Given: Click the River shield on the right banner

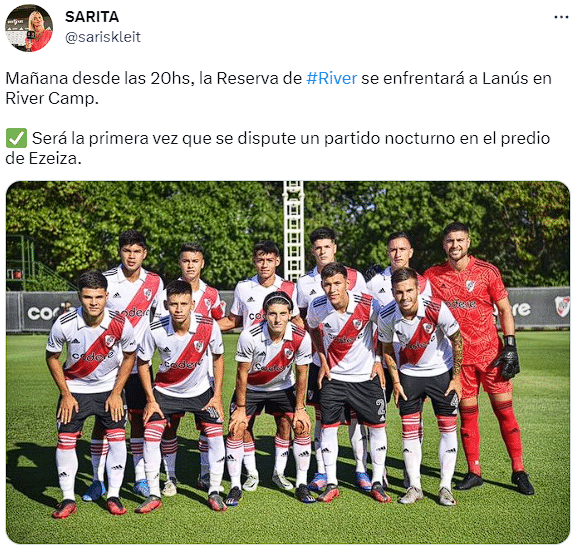Looking at the screenshot, I should [x=562, y=306].
